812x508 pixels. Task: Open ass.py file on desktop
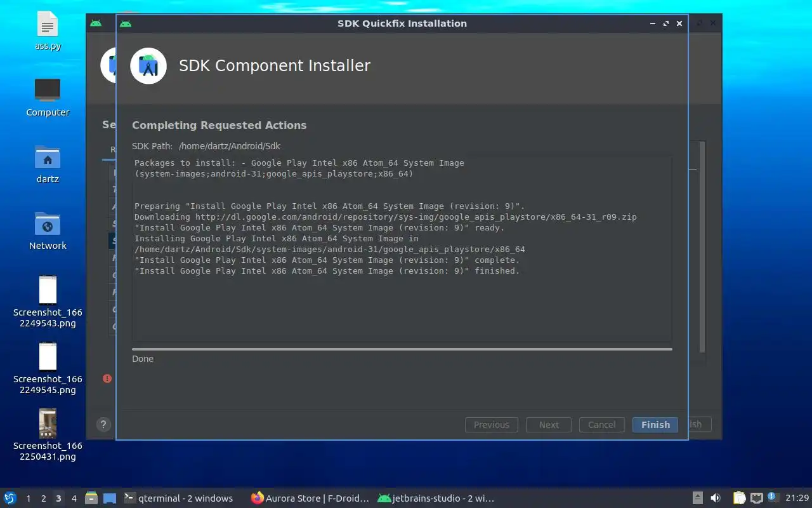tap(48, 32)
